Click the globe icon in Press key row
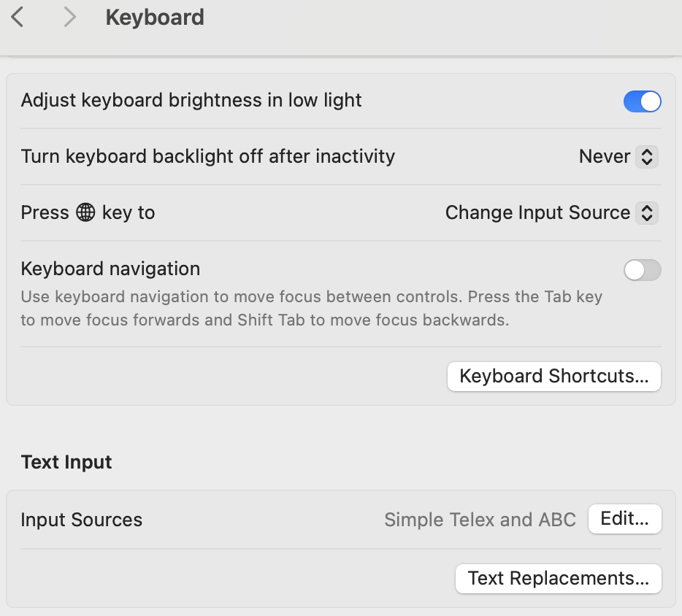 click(85, 212)
